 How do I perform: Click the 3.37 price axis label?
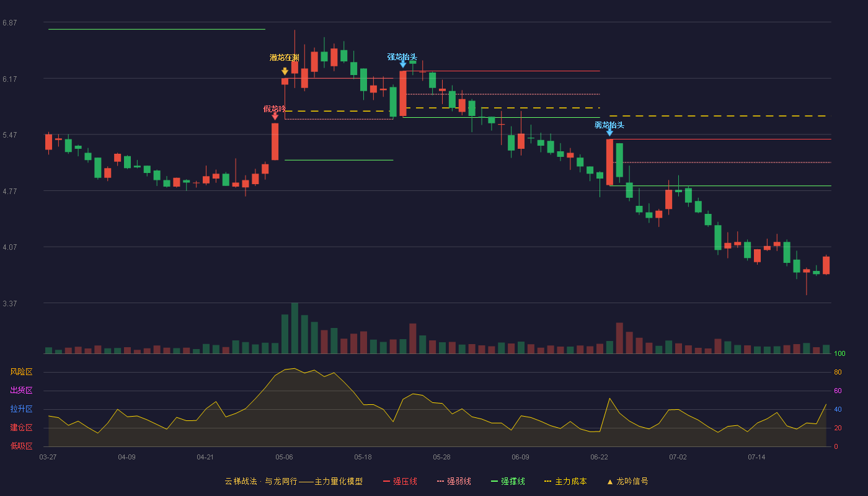(x=9, y=304)
